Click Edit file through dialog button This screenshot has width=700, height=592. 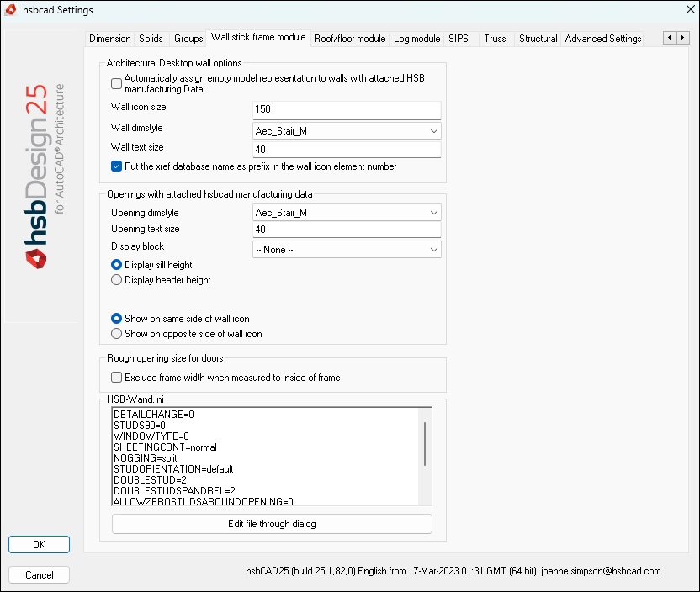[x=272, y=524]
